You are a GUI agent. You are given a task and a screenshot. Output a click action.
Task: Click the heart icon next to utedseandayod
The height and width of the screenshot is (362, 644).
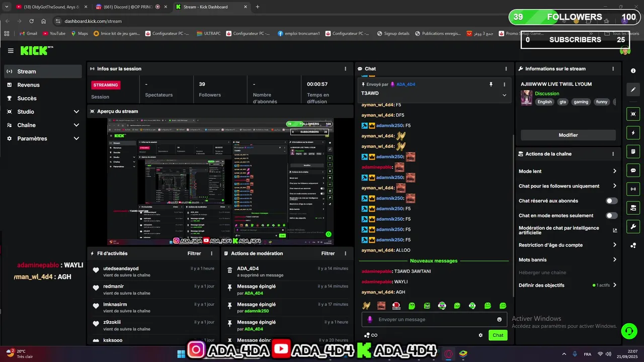click(96, 270)
